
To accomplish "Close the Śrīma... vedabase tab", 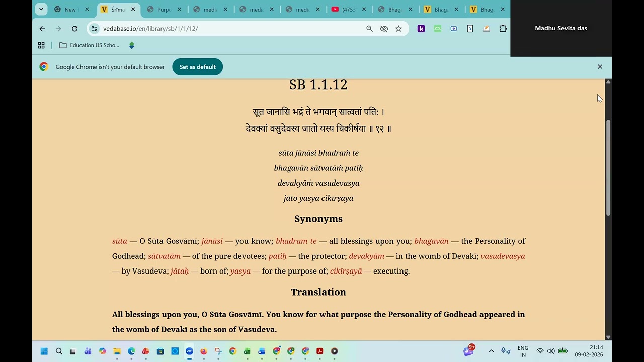I will [x=133, y=9].
